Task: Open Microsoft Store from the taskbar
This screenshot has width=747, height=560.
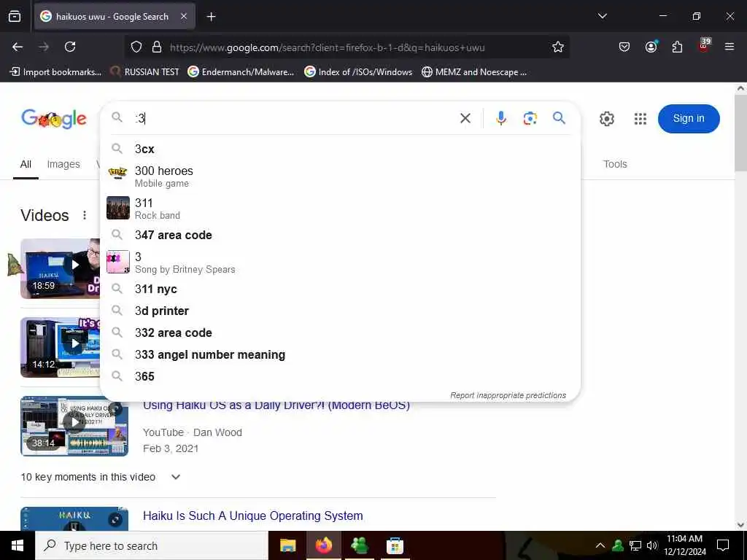Action: coord(395,545)
